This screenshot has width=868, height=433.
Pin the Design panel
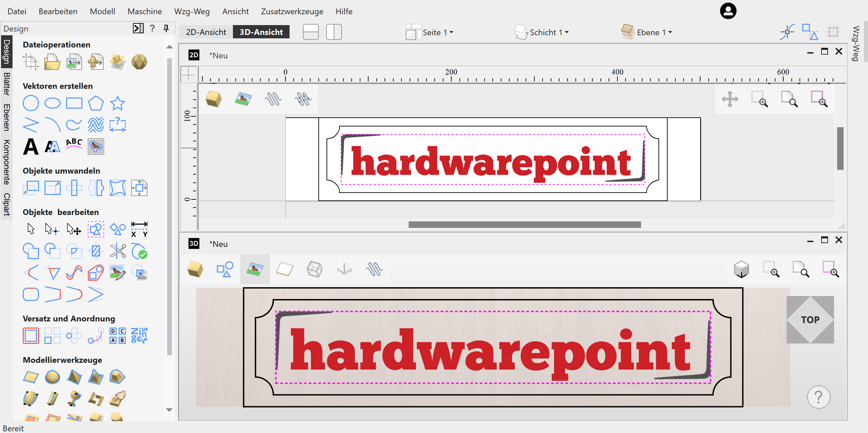[166, 28]
